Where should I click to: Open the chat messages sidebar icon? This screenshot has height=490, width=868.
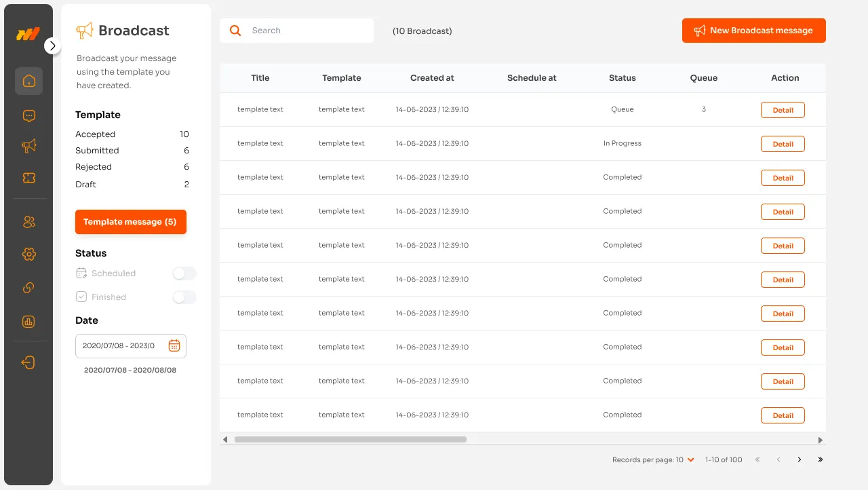click(x=28, y=116)
